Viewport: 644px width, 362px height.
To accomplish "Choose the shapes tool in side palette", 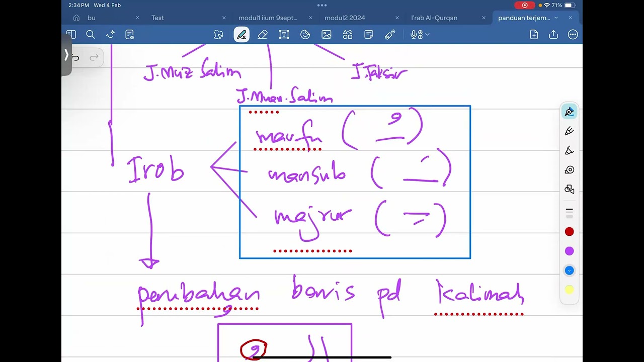I will [569, 189].
